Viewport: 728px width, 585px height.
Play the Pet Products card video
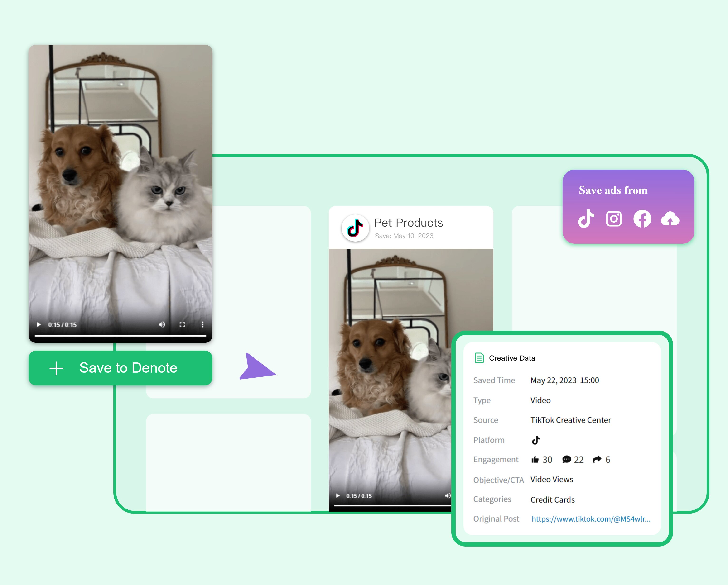338,496
